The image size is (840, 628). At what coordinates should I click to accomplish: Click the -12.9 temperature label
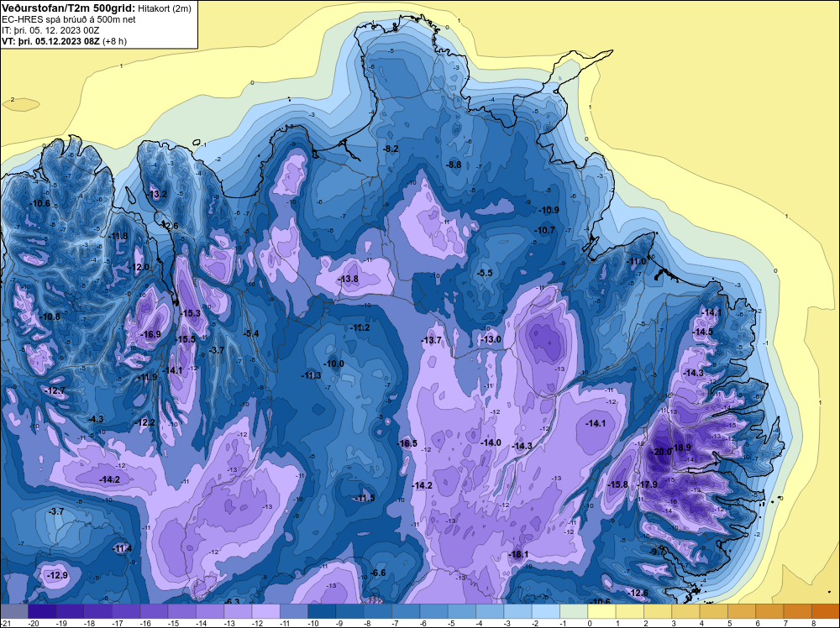click(58, 576)
